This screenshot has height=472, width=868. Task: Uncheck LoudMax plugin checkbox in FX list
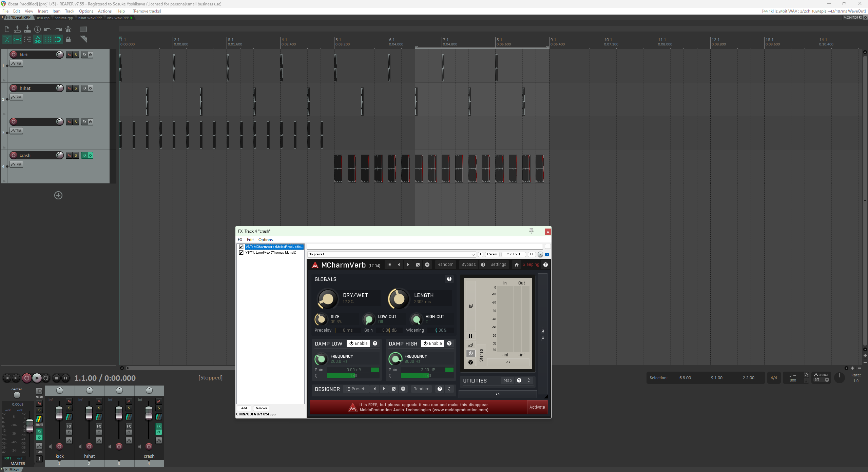[241, 253]
